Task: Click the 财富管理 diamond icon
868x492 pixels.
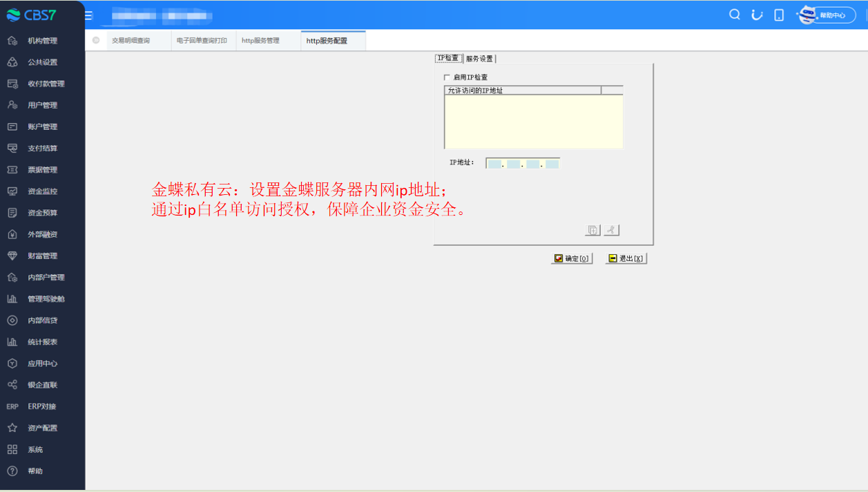Action: [x=12, y=256]
